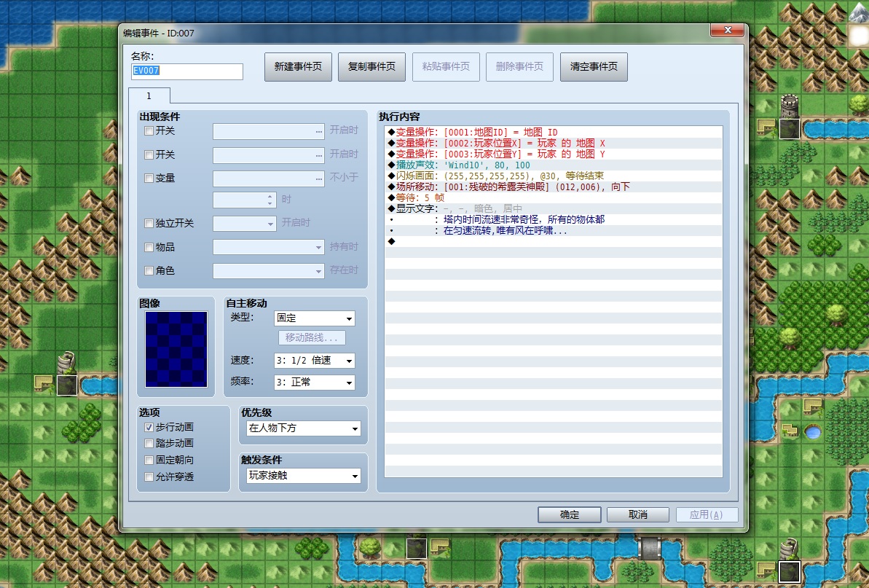Open the 物品 selection dropdown
The image size is (869, 588).
point(269,247)
